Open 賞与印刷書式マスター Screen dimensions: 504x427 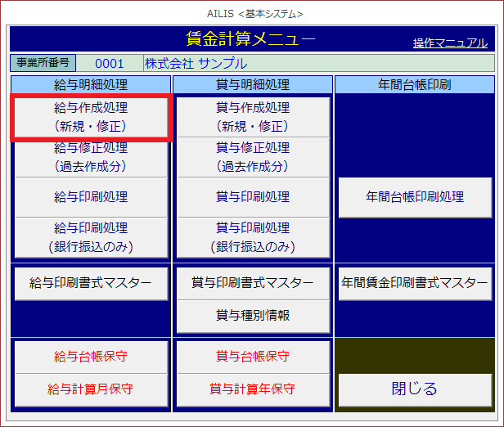(253, 283)
